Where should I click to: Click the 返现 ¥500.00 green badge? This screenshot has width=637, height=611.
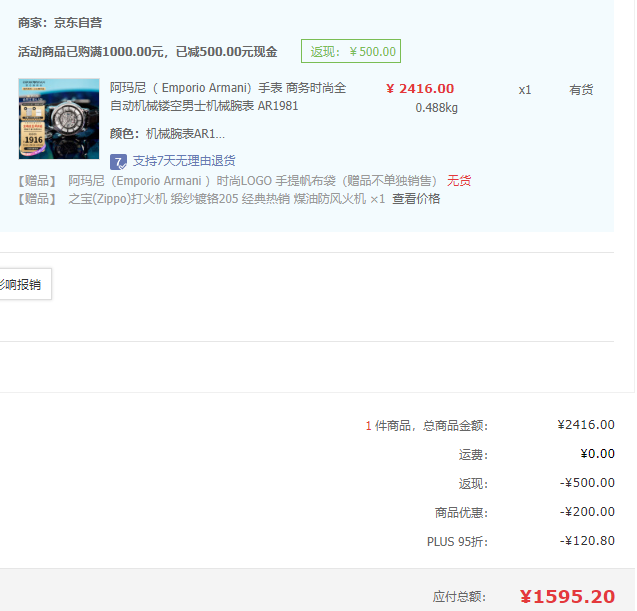[x=351, y=51]
